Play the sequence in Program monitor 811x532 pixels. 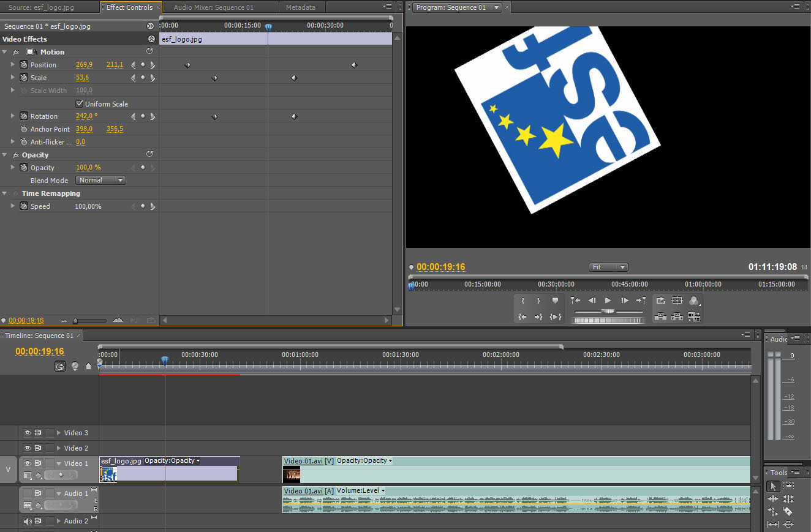[608, 301]
